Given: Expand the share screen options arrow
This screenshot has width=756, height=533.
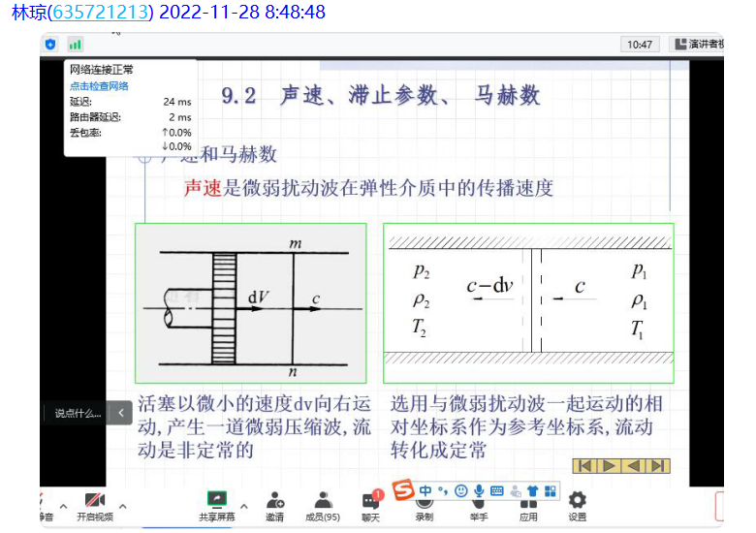Looking at the screenshot, I should coord(243,506).
